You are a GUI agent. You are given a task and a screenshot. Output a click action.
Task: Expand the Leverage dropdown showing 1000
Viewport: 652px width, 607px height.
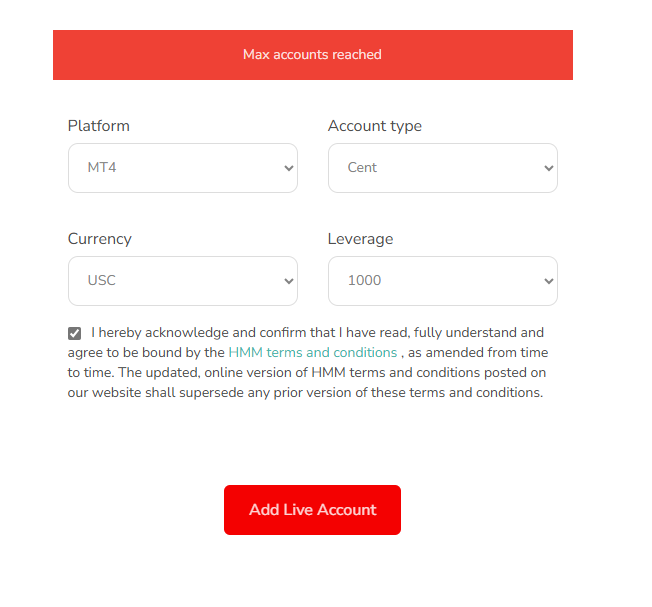point(442,281)
